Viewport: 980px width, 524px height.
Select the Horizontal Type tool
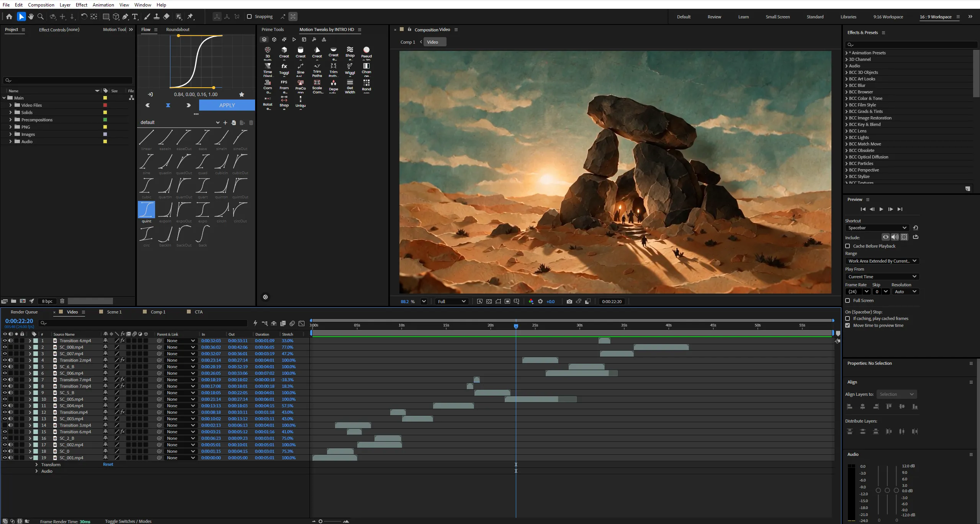(135, 16)
